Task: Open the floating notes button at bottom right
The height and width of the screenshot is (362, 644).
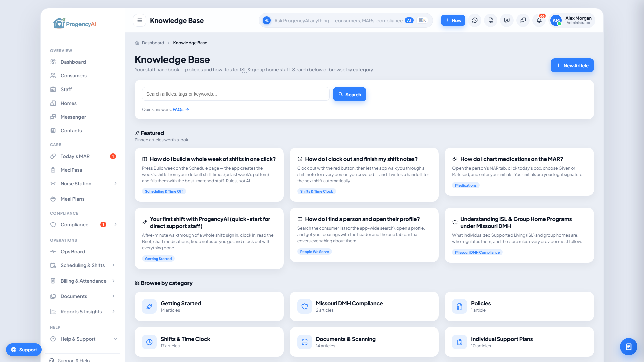Action: [x=628, y=347]
